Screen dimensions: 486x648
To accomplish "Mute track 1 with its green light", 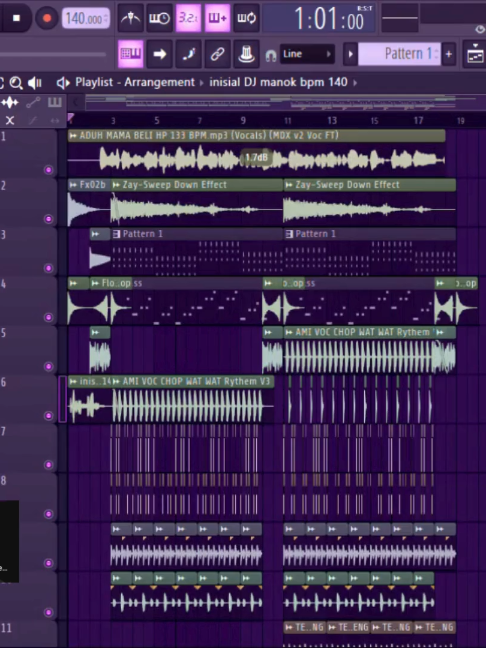I will pos(48,170).
